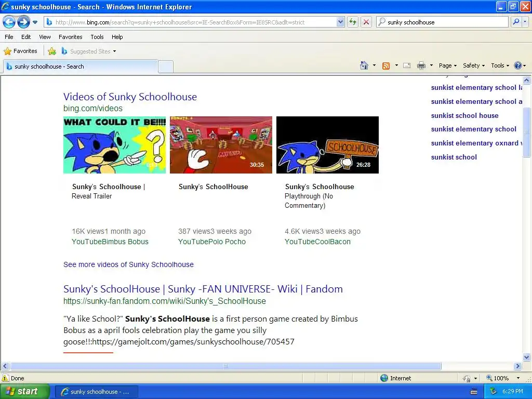Expand the address bar autocomplete dropdown
This screenshot has height=399, width=532.
coord(340,22)
